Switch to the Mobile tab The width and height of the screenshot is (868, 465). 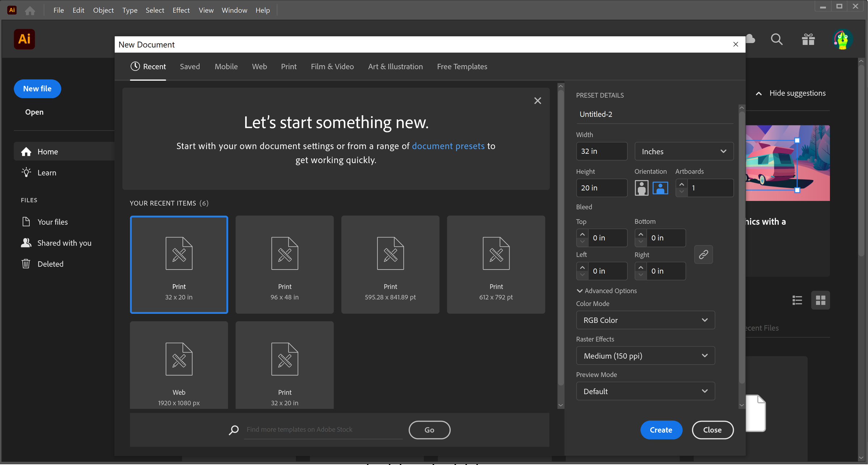click(226, 67)
